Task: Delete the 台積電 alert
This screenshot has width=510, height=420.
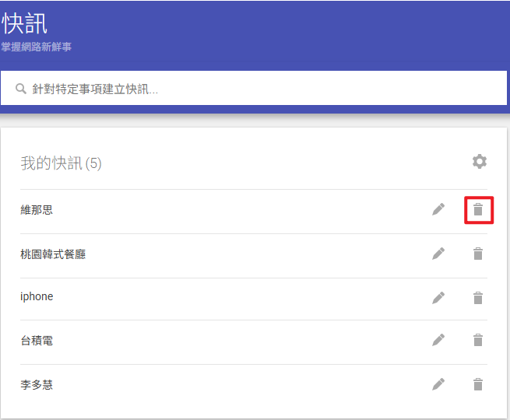Action: coord(478,340)
